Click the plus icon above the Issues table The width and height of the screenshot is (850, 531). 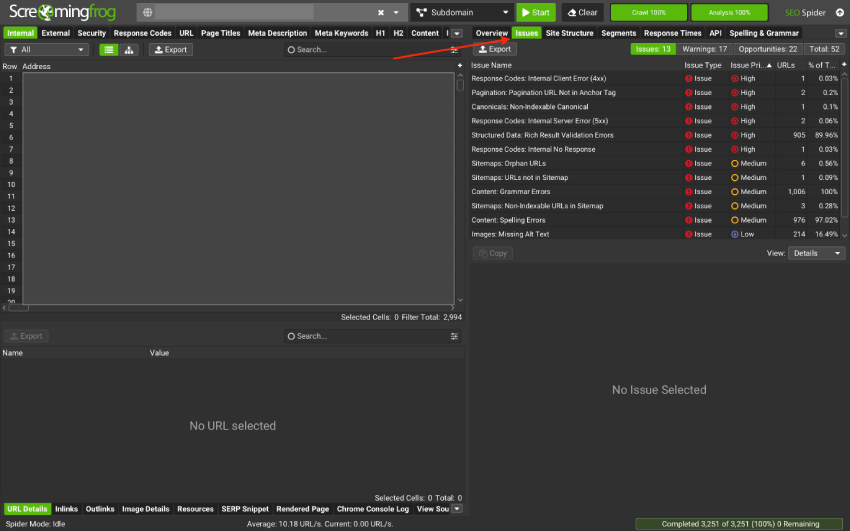coord(460,65)
